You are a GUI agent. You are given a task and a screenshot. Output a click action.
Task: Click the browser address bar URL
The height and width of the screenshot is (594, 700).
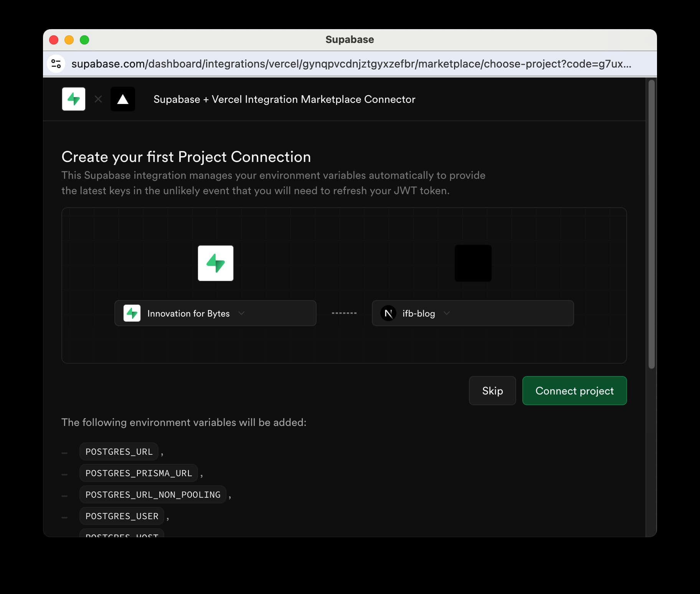coord(351,64)
